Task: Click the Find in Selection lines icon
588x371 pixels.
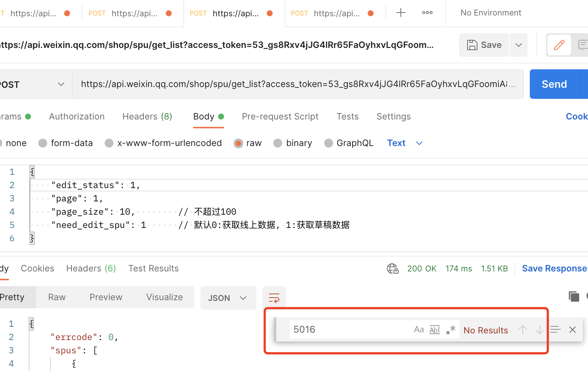Action: (x=555, y=329)
